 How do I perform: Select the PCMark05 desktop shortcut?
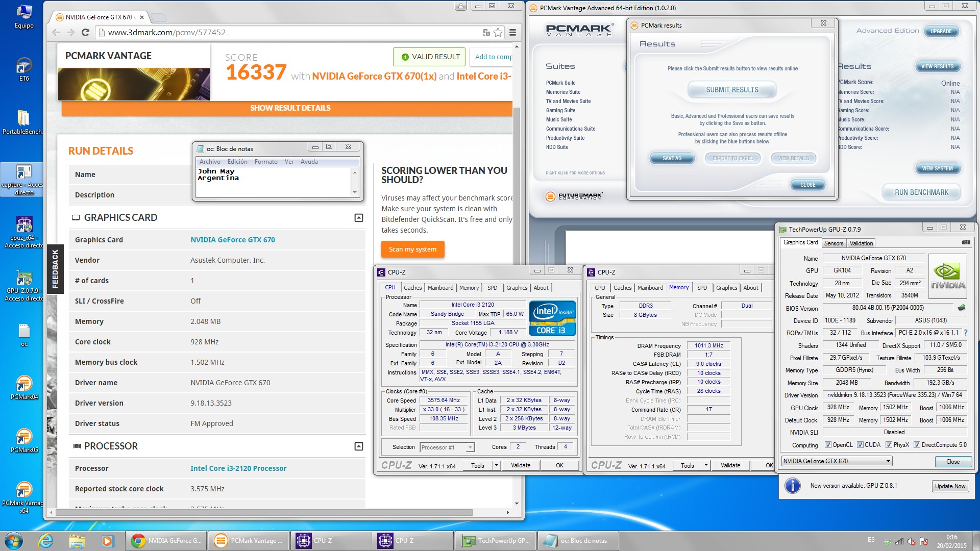pyautogui.click(x=24, y=440)
